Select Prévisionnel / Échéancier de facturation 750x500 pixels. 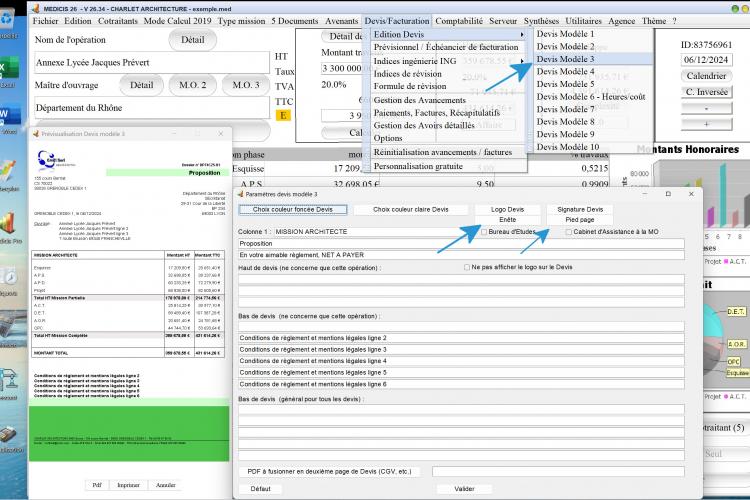point(446,47)
